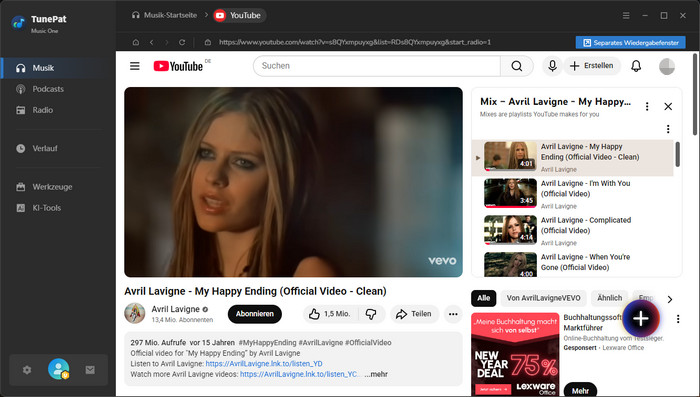Show more filter chips with right chevron

pyautogui.click(x=670, y=299)
